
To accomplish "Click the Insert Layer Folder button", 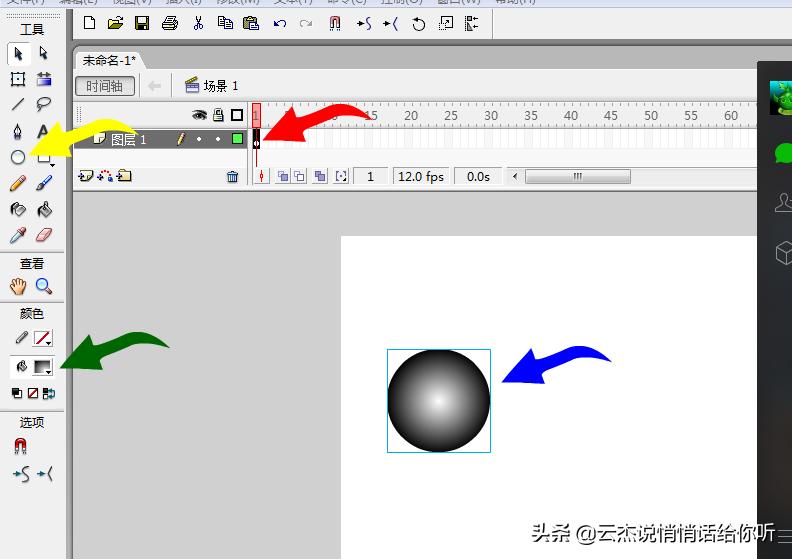I will 124,176.
